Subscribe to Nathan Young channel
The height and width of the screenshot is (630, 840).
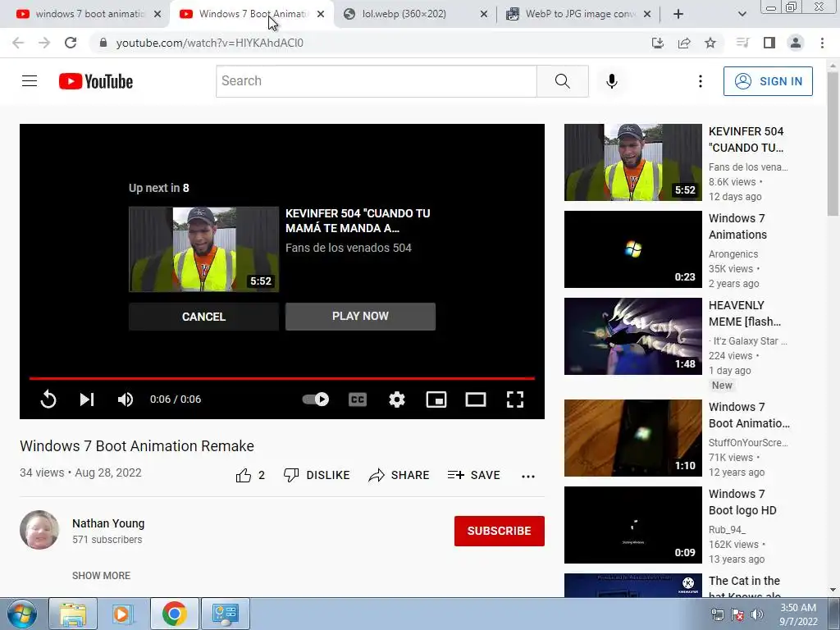coord(500,531)
